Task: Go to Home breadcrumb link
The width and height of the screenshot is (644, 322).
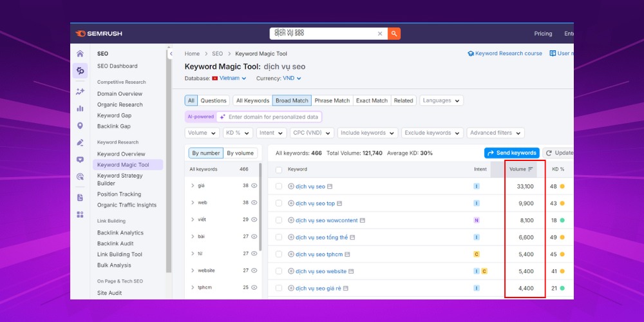Action: 192,54
